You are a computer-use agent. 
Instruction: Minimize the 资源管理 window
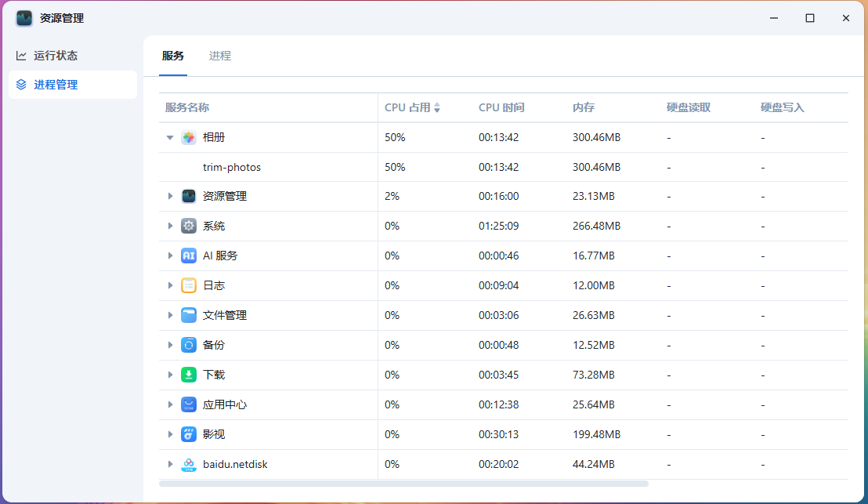[774, 18]
